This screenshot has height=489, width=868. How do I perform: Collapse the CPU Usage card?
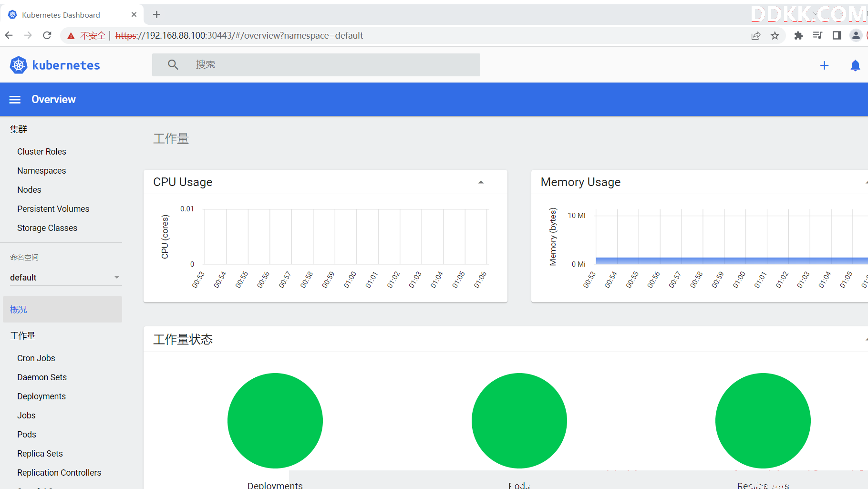click(x=481, y=182)
